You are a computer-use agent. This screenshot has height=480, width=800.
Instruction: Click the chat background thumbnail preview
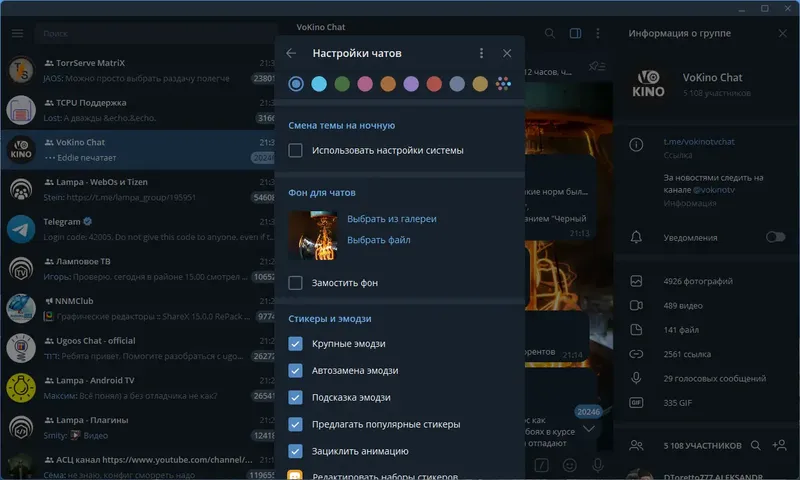point(313,236)
